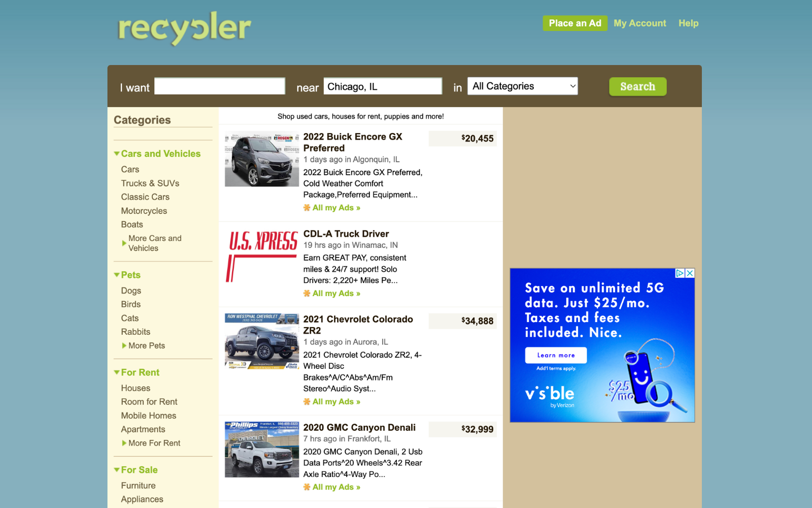
Task: Select the Cars category
Action: [x=130, y=170]
